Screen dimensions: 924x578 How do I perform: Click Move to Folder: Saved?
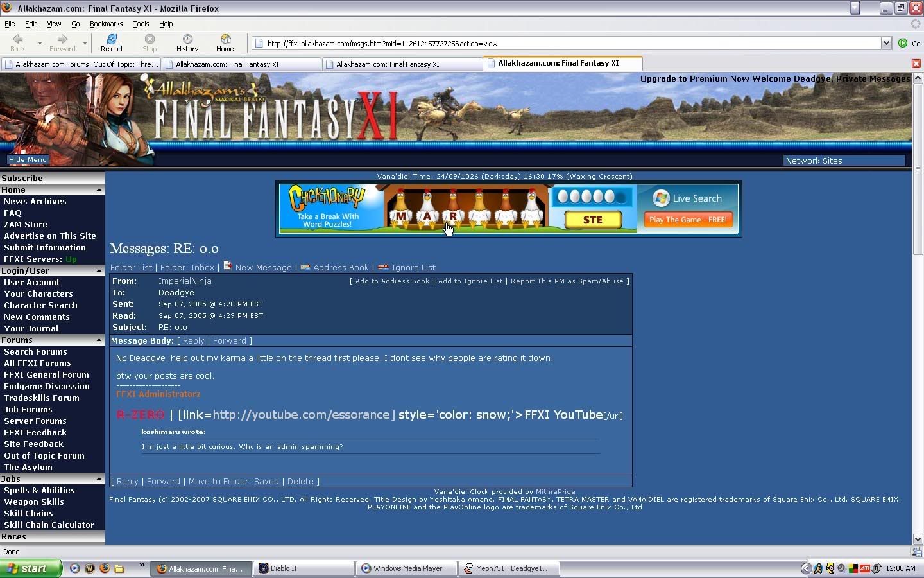(234, 481)
